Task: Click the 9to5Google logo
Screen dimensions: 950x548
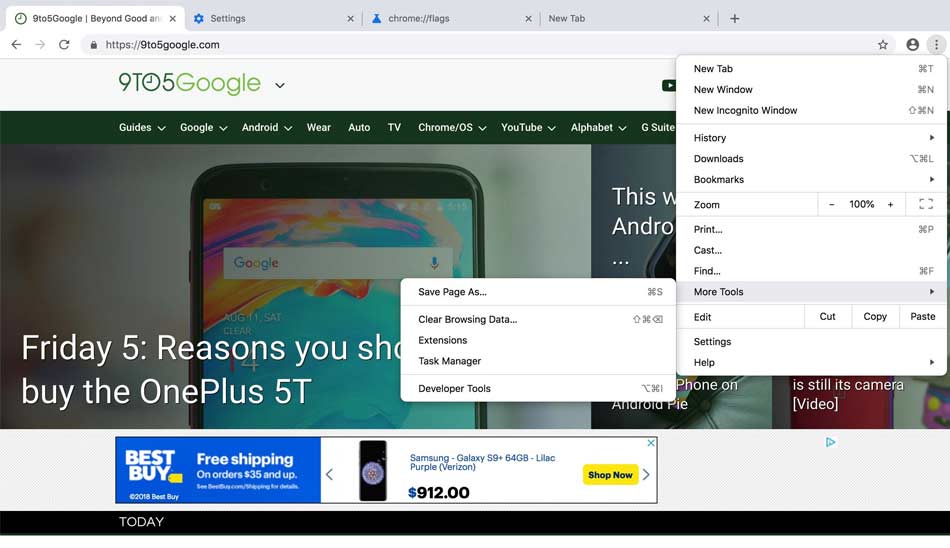Action: click(x=189, y=83)
